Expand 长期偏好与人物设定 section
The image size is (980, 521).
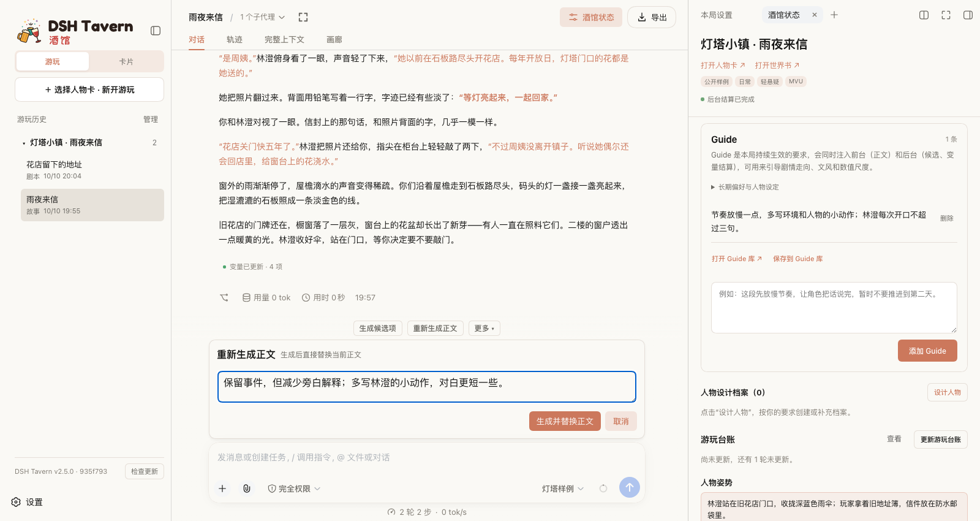tap(745, 187)
